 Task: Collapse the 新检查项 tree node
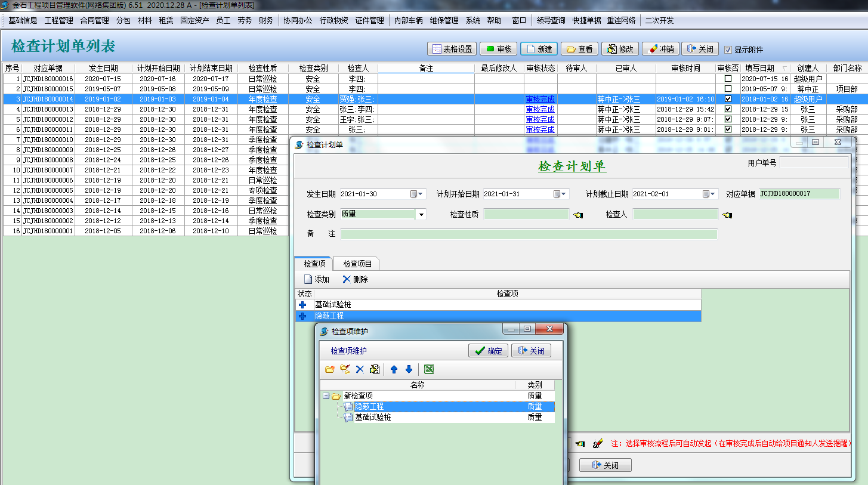326,396
